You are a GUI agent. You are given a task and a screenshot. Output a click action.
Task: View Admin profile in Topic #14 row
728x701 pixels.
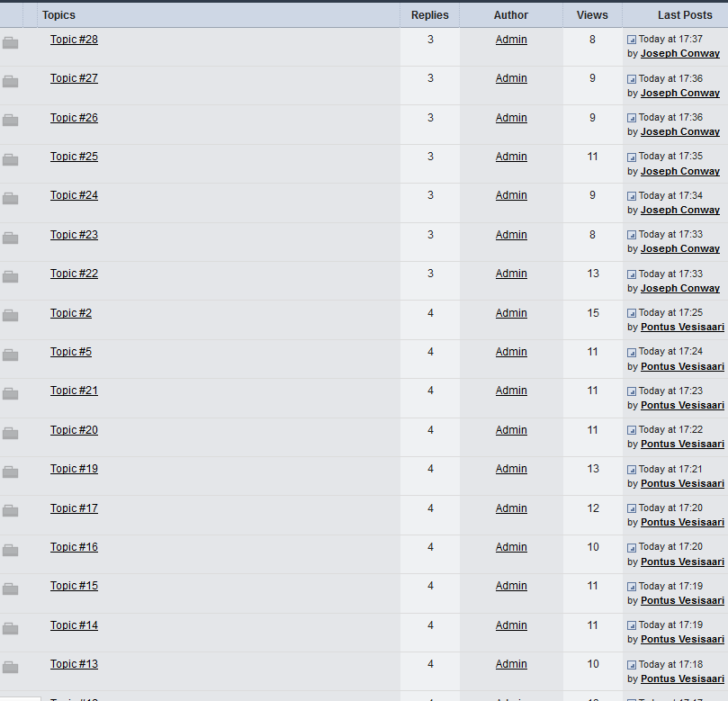click(x=511, y=625)
